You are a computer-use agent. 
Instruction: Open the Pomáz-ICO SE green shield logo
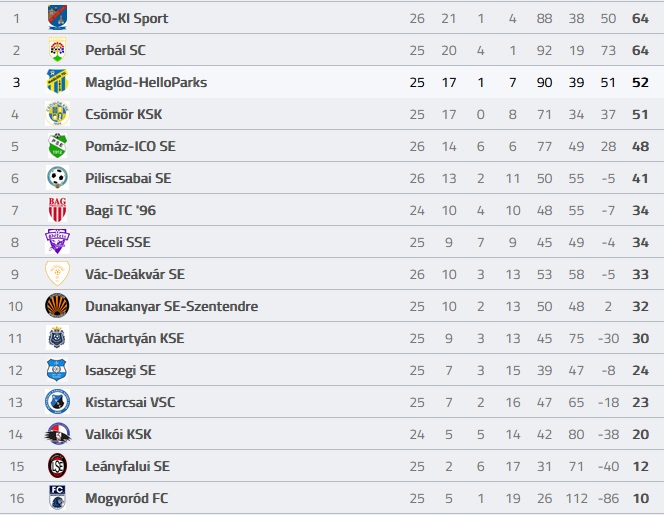57,146
